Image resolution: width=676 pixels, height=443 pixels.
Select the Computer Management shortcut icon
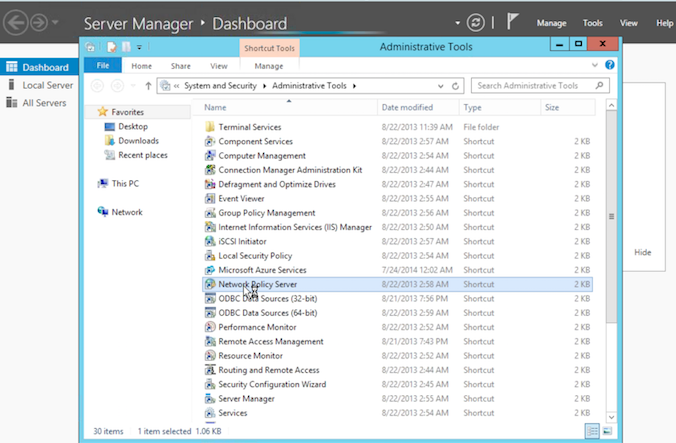[210, 155]
